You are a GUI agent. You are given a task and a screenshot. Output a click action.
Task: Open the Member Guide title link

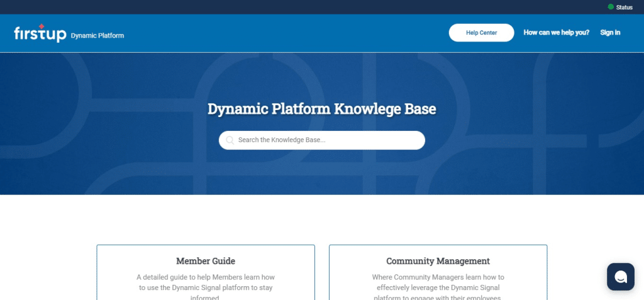(206, 261)
